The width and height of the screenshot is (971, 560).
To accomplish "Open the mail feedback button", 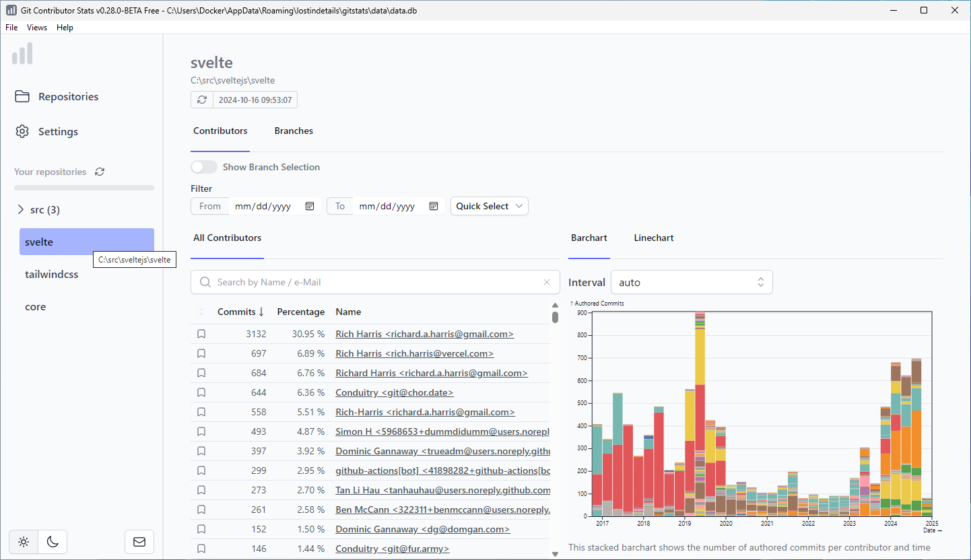I will coord(139,541).
